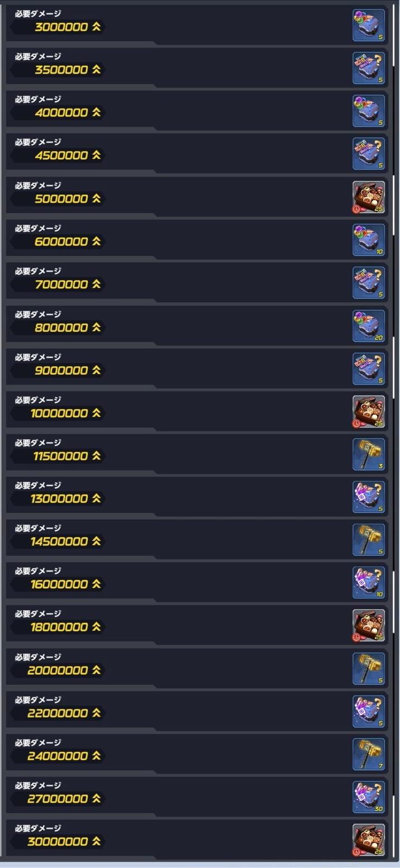400x868 pixels.
Task: Select the purple box reward at 16000000 damage
Action: 369,583
